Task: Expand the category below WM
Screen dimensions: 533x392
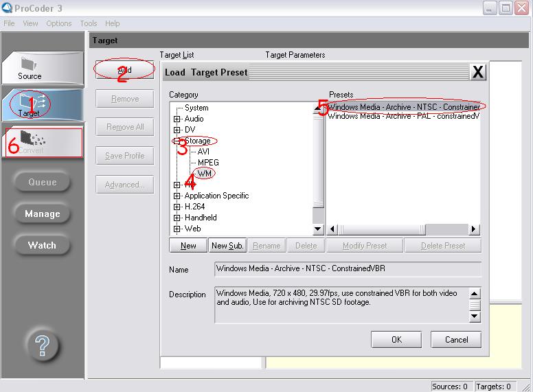Action: tap(177, 185)
